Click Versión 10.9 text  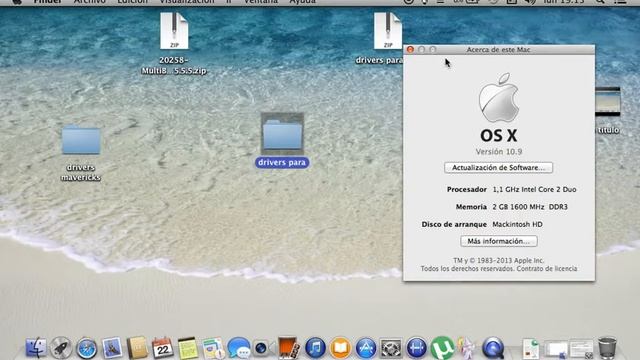499,151
